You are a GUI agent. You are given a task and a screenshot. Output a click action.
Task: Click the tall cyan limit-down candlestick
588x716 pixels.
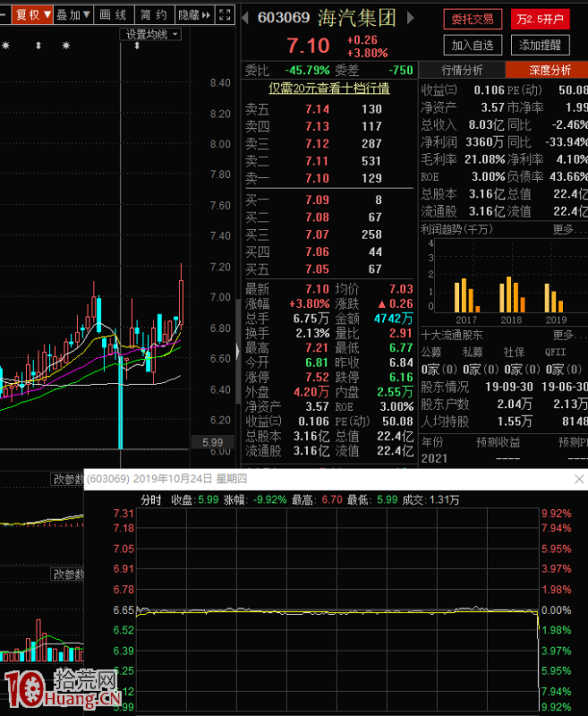[x=121, y=402]
